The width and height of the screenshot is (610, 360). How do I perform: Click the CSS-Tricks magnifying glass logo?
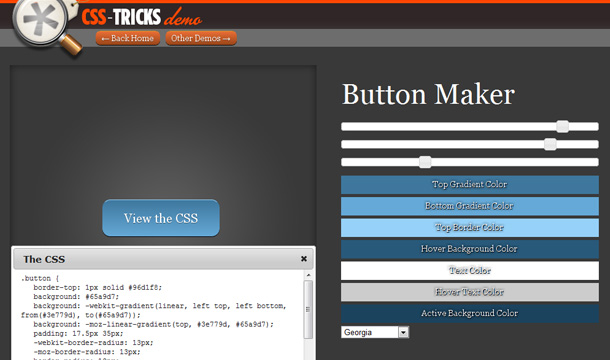46,27
